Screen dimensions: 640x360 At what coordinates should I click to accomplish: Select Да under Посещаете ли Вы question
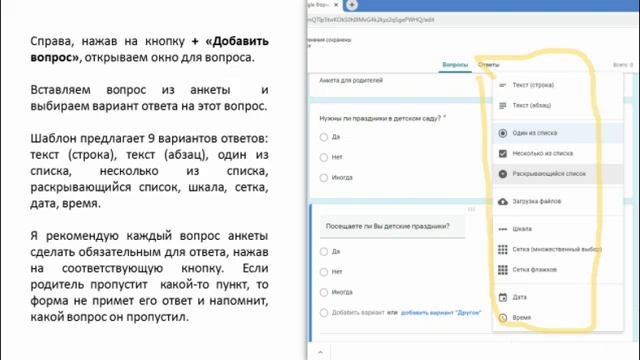324,252
